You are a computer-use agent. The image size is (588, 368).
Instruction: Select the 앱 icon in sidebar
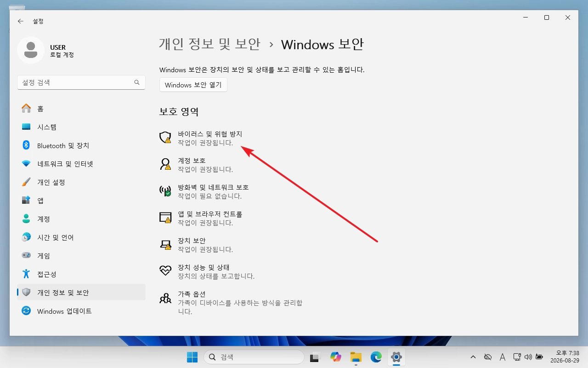[26, 201]
